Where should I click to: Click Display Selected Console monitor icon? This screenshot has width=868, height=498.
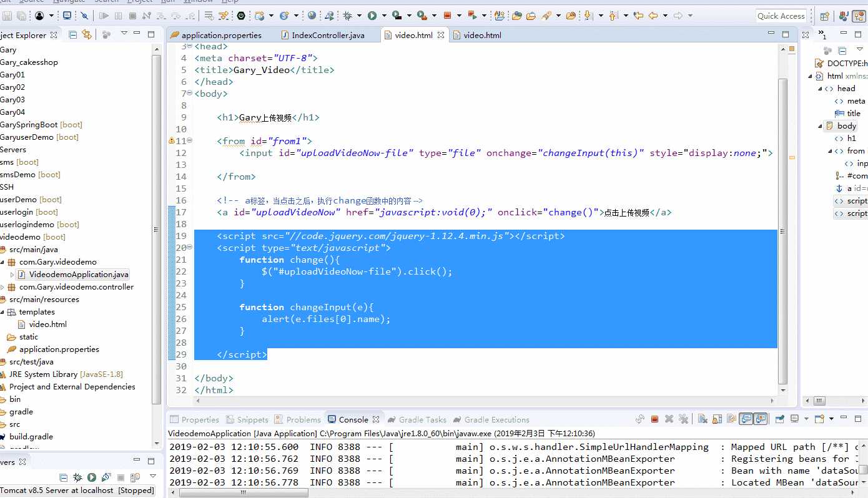coord(795,419)
